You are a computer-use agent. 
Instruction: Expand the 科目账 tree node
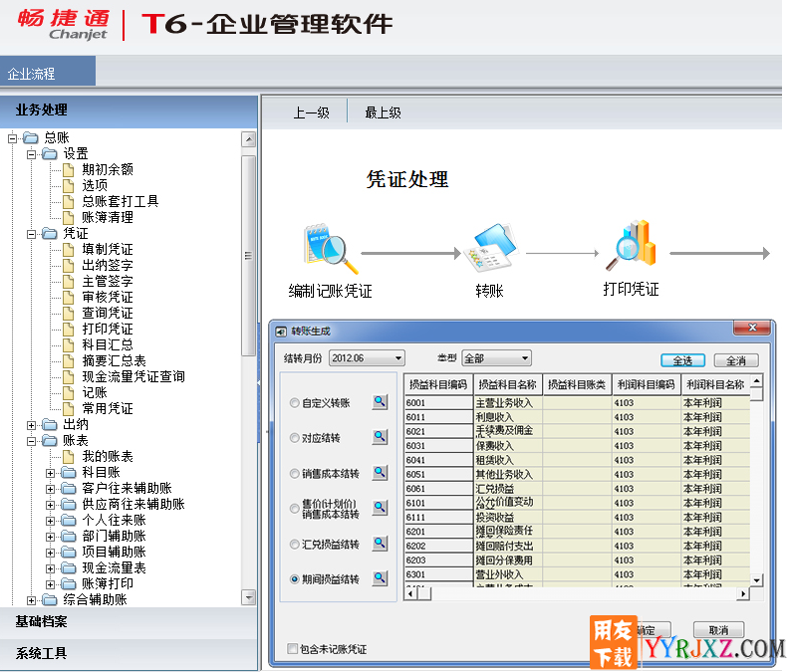[x=50, y=474]
